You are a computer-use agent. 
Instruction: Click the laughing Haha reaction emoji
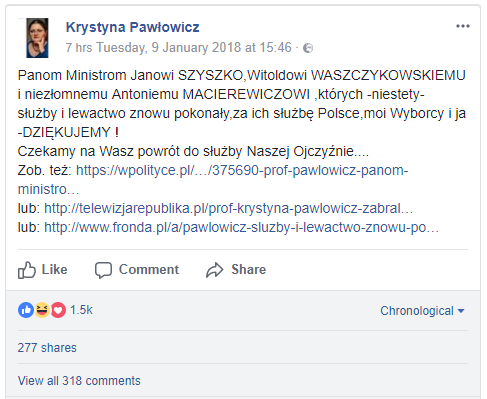click(42, 310)
